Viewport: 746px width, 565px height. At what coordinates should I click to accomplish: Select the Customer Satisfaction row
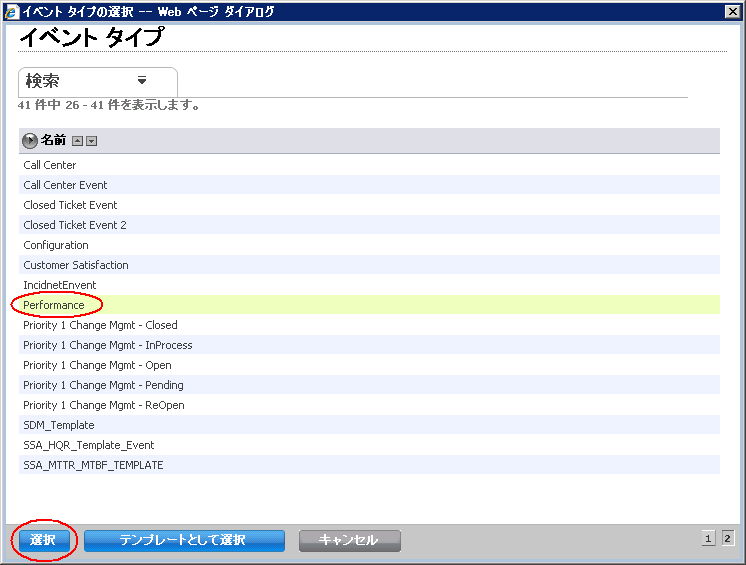369,264
